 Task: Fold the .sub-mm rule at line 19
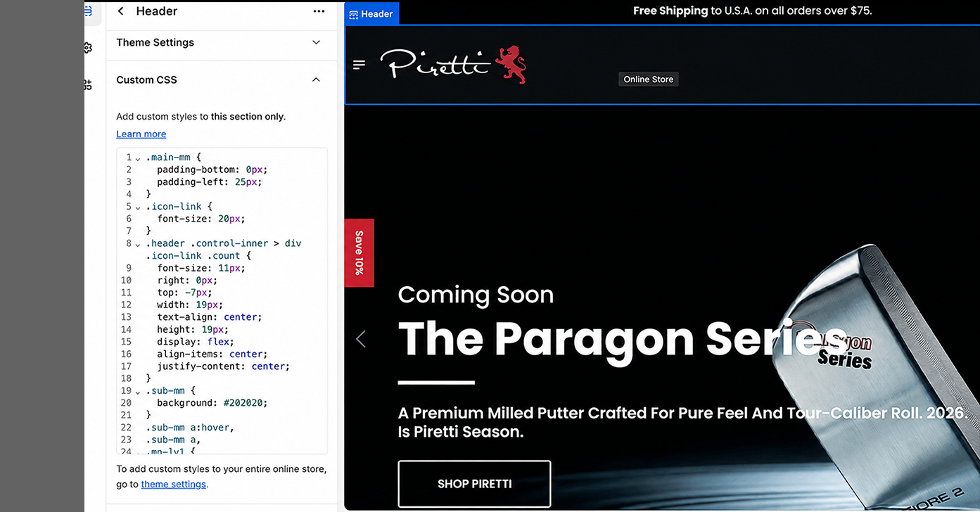click(138, 392)
